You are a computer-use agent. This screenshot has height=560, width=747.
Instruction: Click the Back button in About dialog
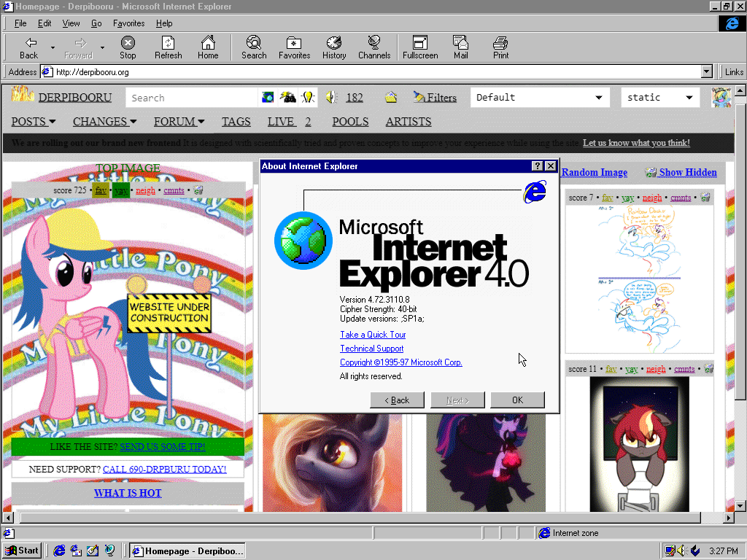[397, 400]
